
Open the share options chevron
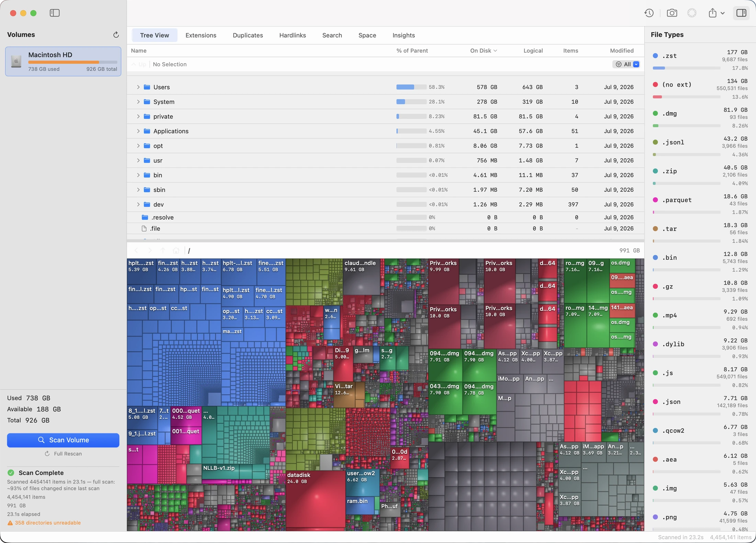pyautogui.click(x=723, y=13)
